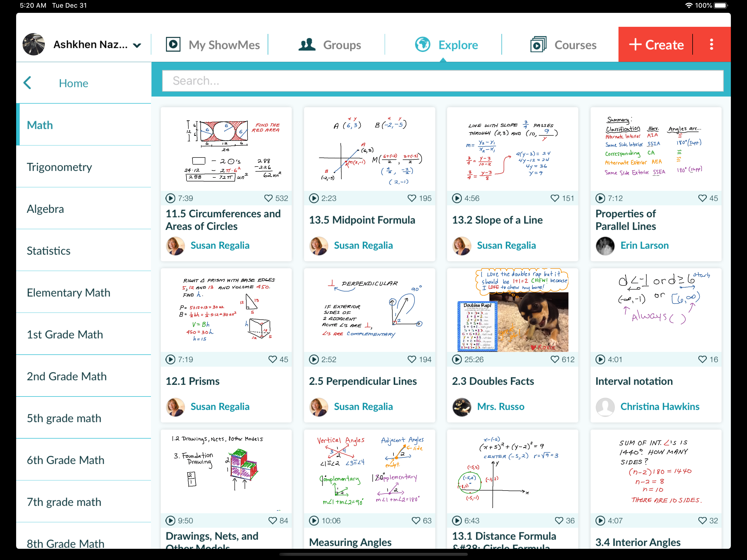Select Trigonometry category in sidebar
This screenshot has width=747, height=560.
84,167
